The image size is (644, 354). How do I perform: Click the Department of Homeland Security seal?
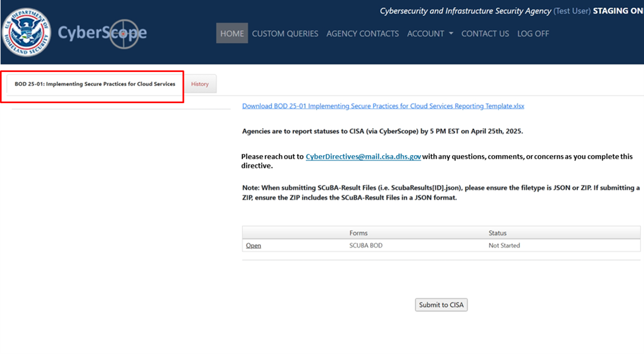point(26,32)
